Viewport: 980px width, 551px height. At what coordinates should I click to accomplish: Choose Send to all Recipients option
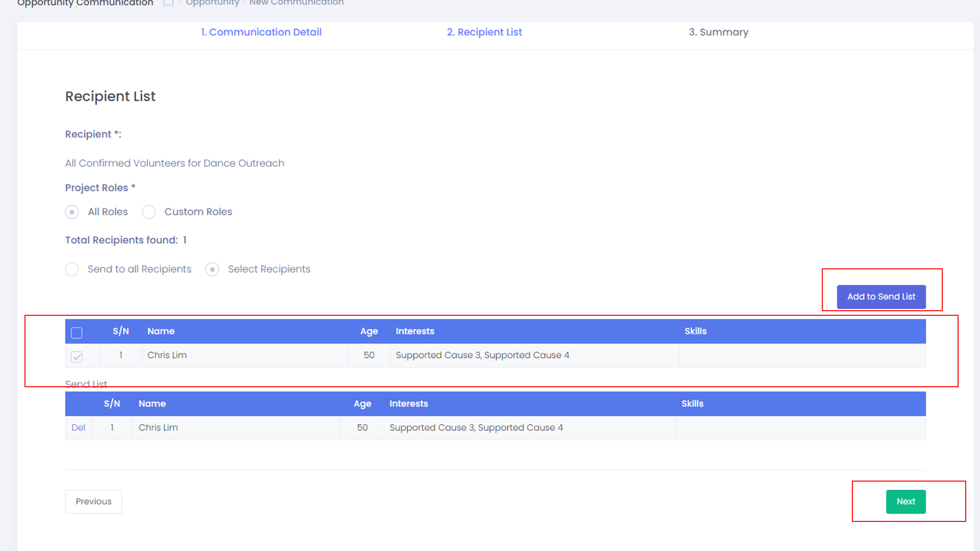tap(72, 269)
